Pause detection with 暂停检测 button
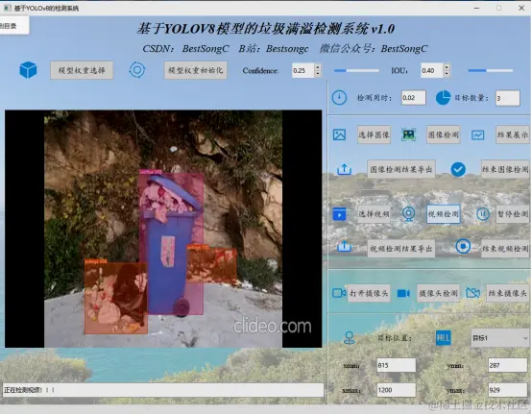Image resolution: width=532 pixels, height=415 pixels. [x=513, y=214]
